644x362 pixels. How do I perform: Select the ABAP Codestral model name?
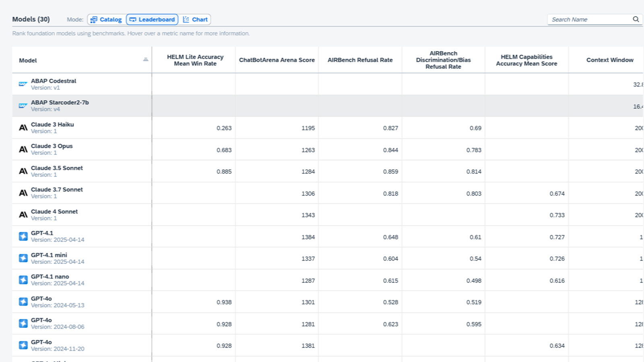54,81
